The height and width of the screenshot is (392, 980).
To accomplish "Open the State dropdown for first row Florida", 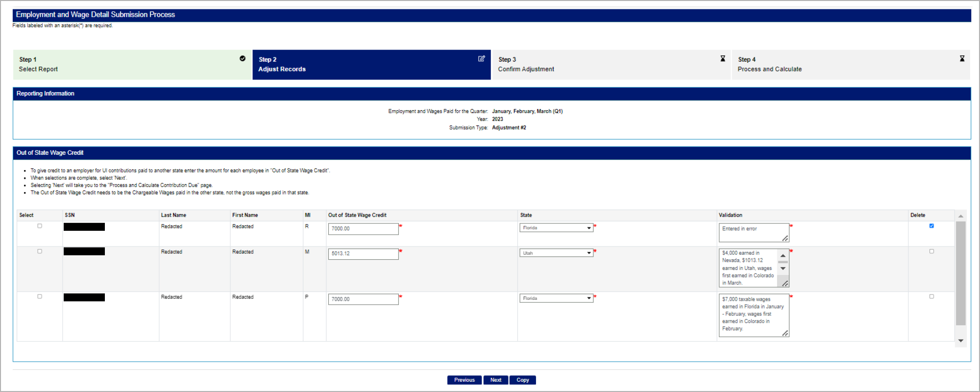I will point(556,228).
